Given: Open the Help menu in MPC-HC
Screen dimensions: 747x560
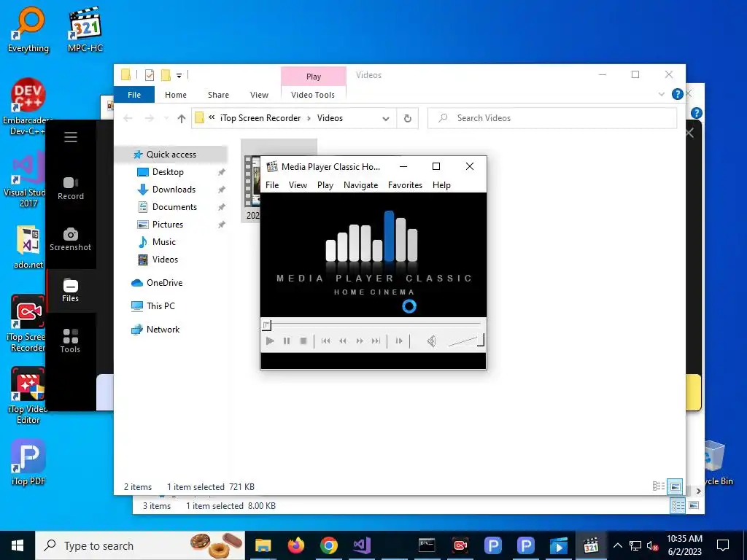Looking at the screenshot, I should pyautogui.click(x=441, y=185).
